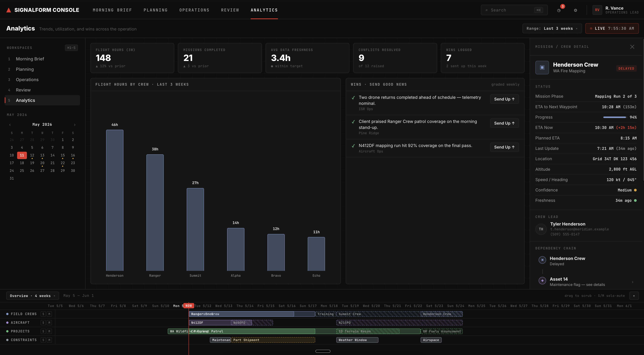Solo the Aircraft track
Viewport: 644px width, 355px height.
coord(43,323)
